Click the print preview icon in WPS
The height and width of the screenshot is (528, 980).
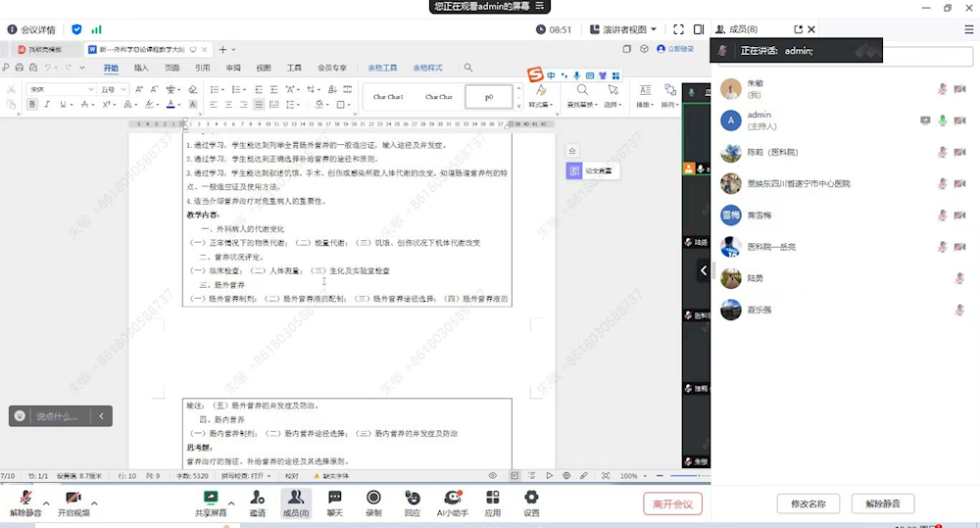[x=33, y=68]
